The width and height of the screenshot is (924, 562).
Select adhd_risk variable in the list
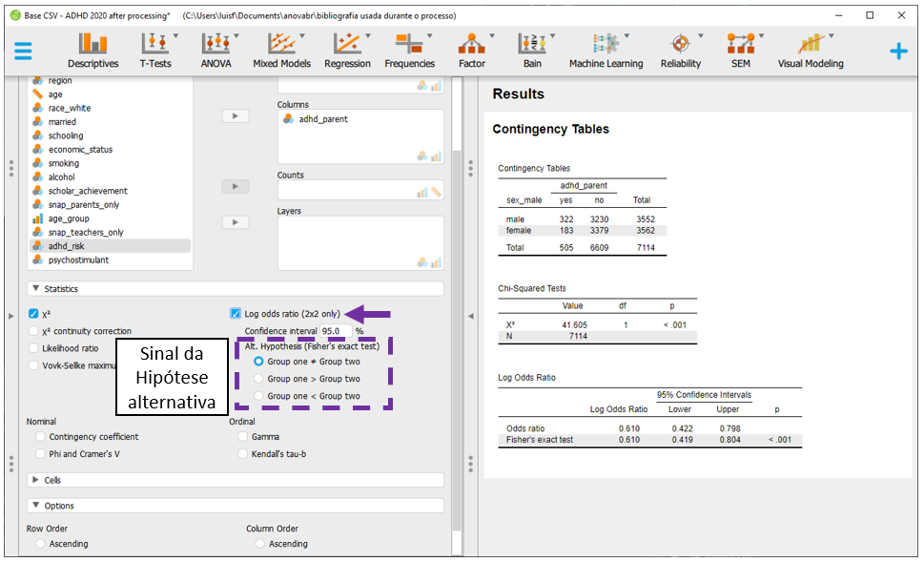[x=66, y=246]
